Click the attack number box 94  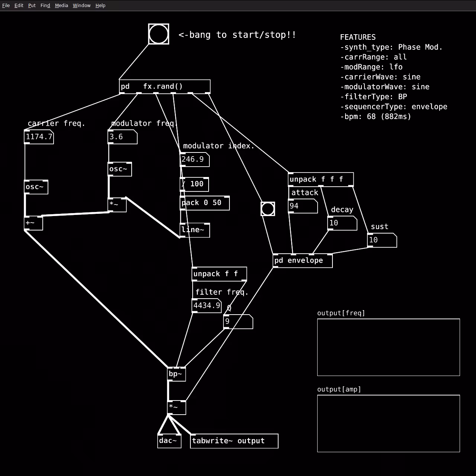[303, 206]
